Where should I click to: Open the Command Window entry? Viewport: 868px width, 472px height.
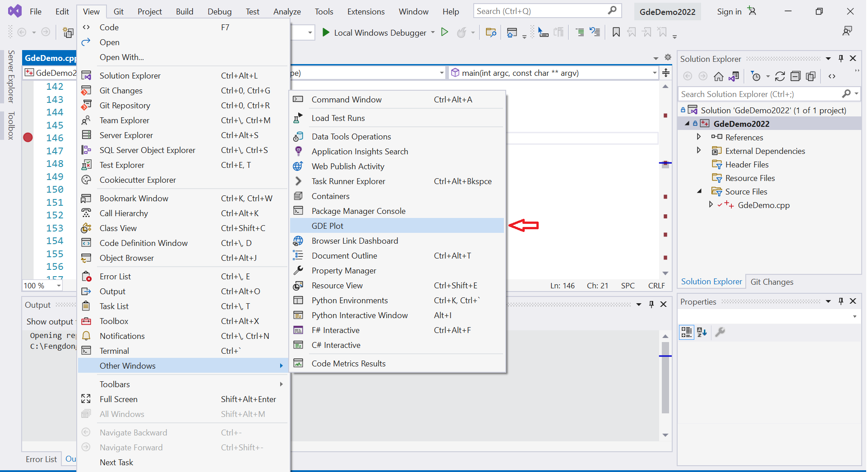pos(397,99)
